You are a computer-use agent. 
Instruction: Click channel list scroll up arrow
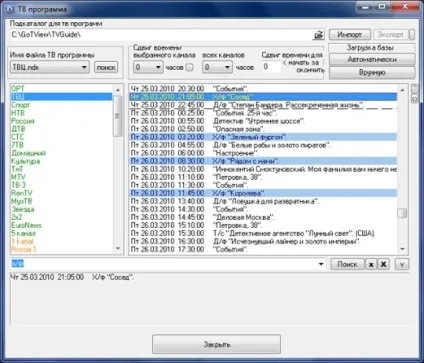click(x=118, y=90)
